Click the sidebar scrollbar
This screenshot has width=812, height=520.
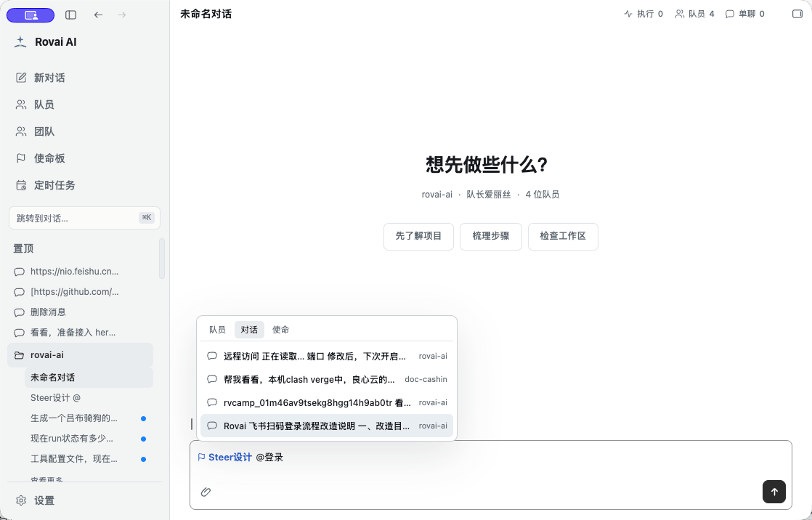coord(161,259)
